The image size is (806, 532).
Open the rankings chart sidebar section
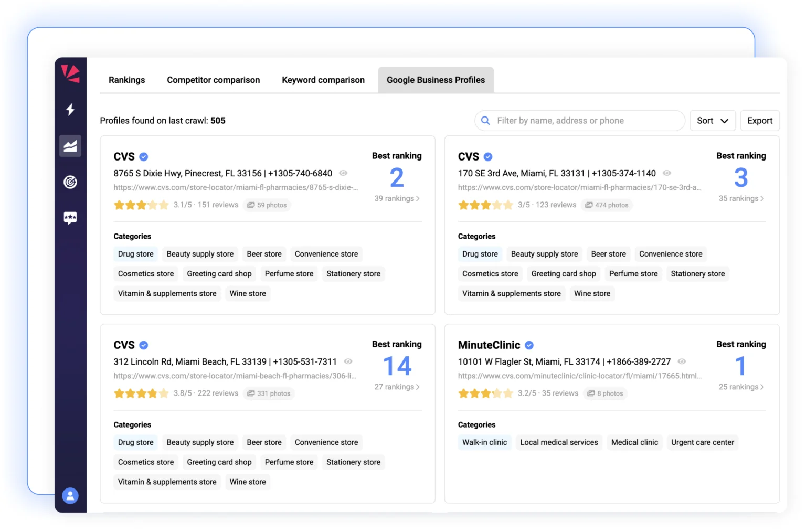70,146
